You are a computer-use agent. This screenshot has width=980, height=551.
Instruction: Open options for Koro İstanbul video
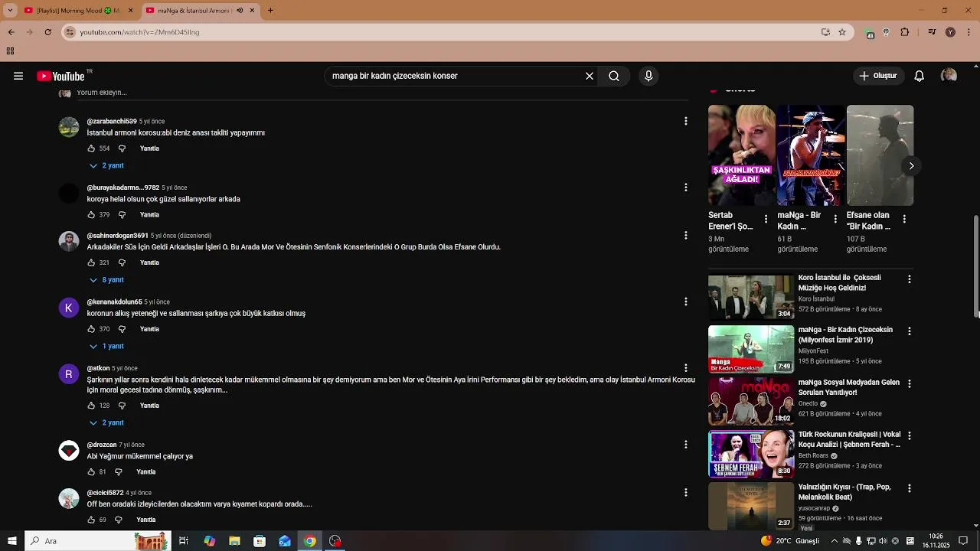click(910, 279)
